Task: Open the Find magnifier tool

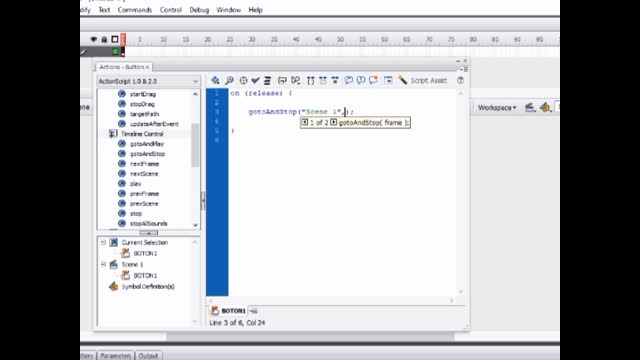Action: point(229,80)
